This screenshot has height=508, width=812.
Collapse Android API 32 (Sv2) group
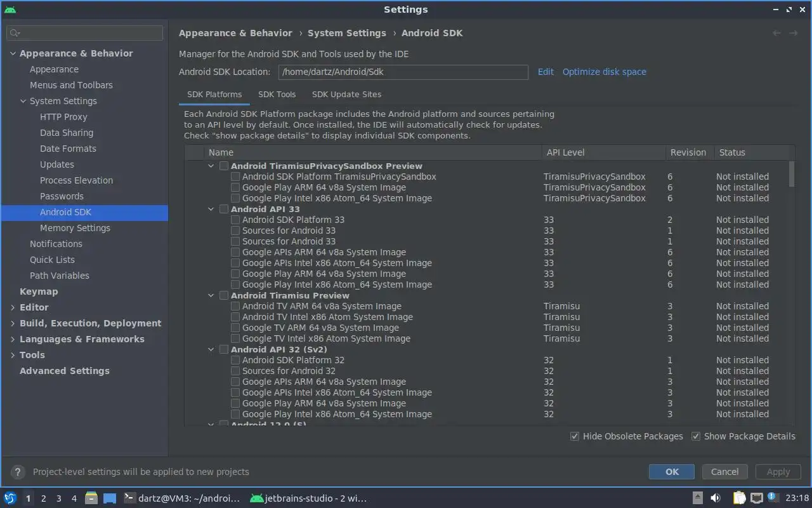(211, 349)
